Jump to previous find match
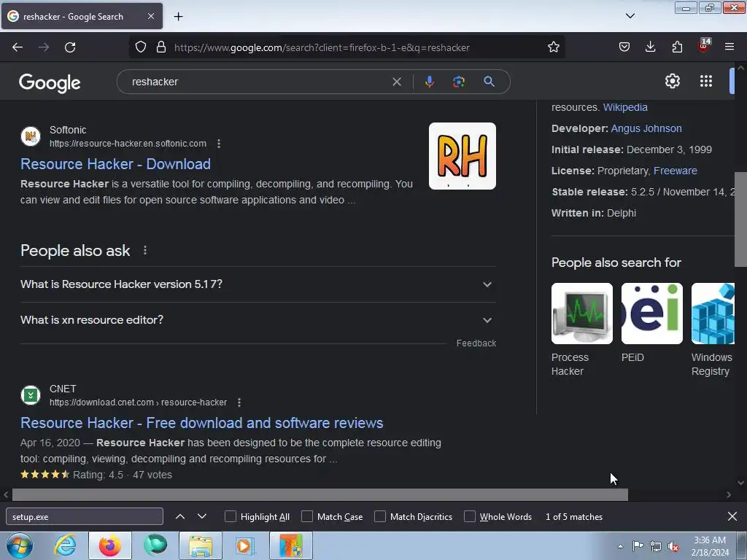The image size is (747, 560). (x=180, y=517)
